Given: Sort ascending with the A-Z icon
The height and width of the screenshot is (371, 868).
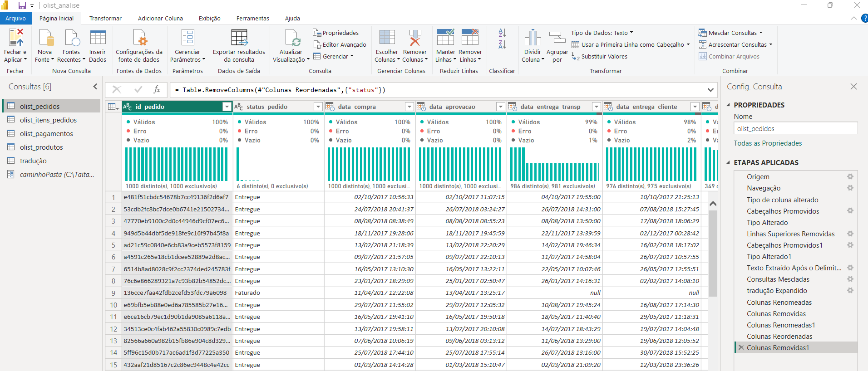Looking at the screenshot, I should [x=502, y=33].
